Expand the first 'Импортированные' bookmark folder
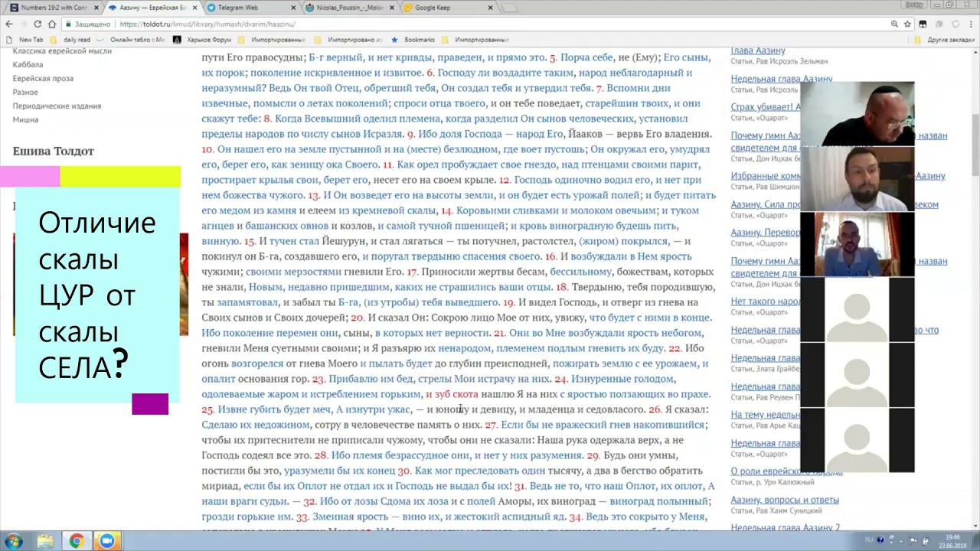The height and width of the screenshot is (551, 980). (x=273, y=40)
